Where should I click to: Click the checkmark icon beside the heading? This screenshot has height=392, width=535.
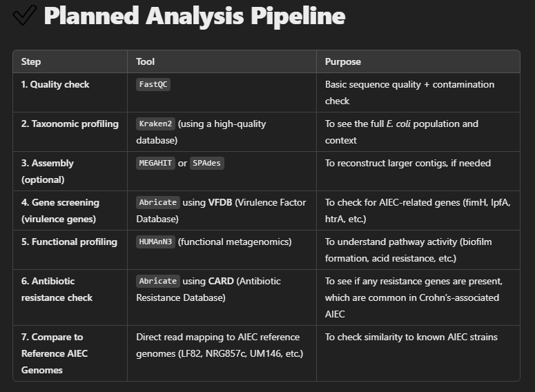point(24,16)
